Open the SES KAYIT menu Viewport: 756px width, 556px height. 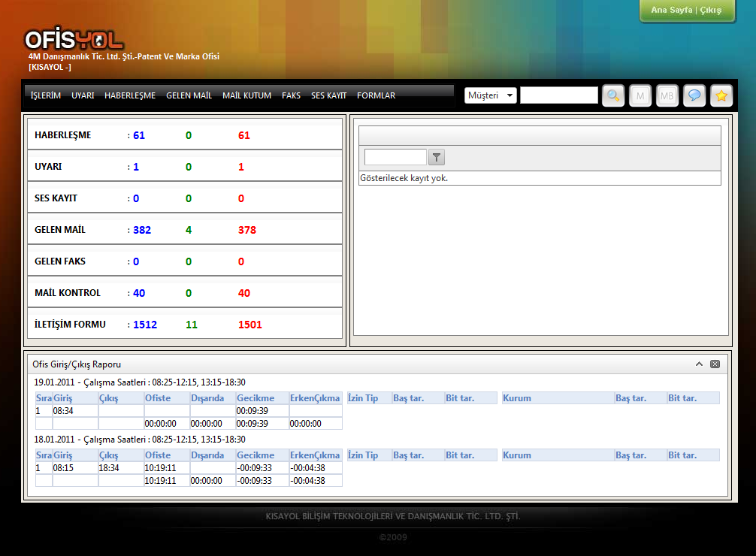[x=328, y=95]
